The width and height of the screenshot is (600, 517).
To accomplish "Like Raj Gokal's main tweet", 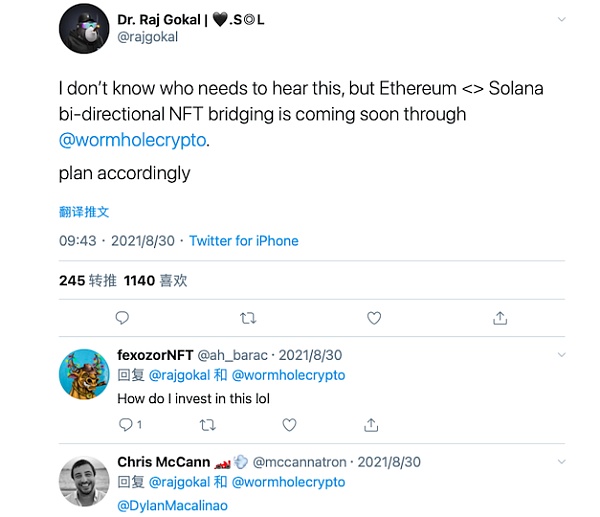I will click(x=374, y=318).
